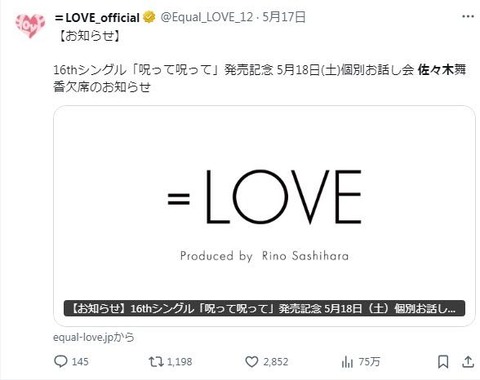Image resolution: width=480 pixels, height=380 pixels.
Task: Open the =LOVE_official display name
Action: click(x=97, y=17)
